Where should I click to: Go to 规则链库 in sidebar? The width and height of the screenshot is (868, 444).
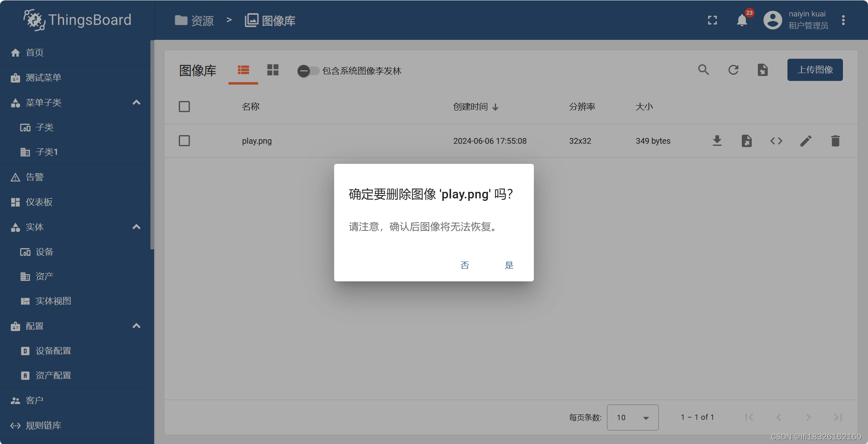[x=43, y=426]
